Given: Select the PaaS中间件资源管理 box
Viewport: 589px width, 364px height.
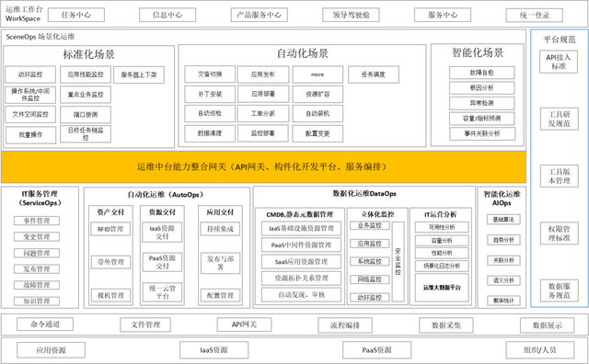Looking at the screenshot, I should 301,245.
